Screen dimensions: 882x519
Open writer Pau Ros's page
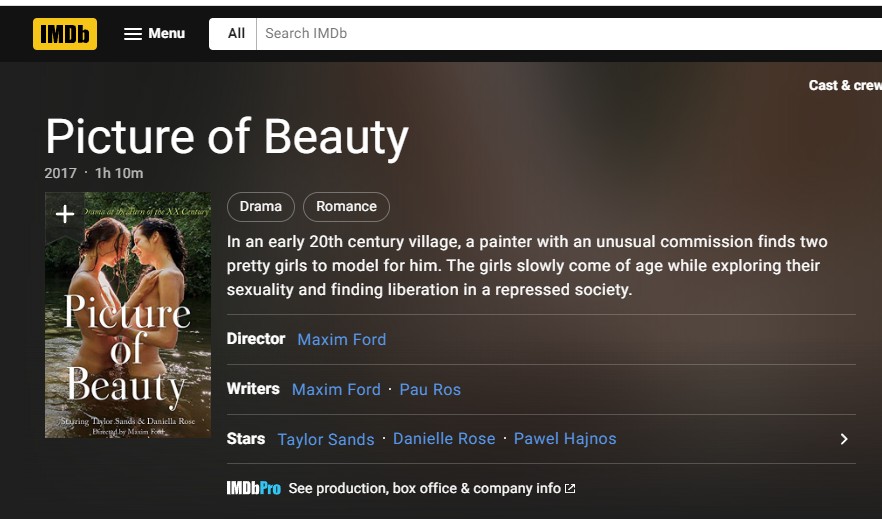[430, 389]
